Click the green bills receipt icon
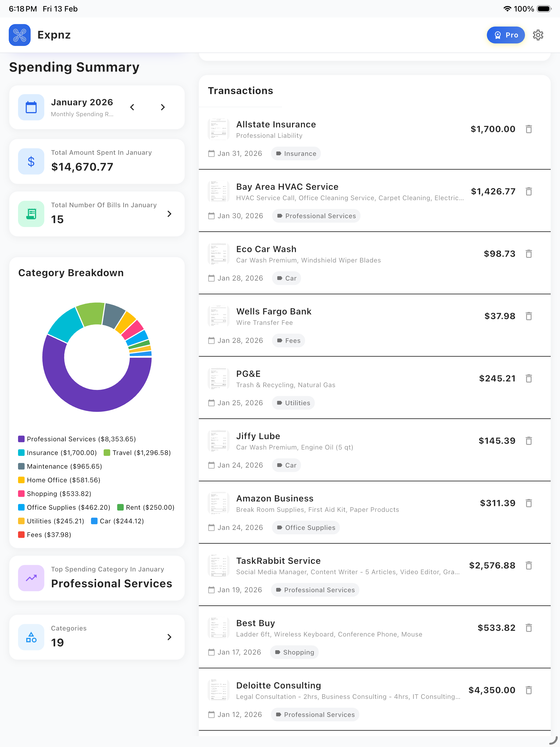 coord(31,214)
